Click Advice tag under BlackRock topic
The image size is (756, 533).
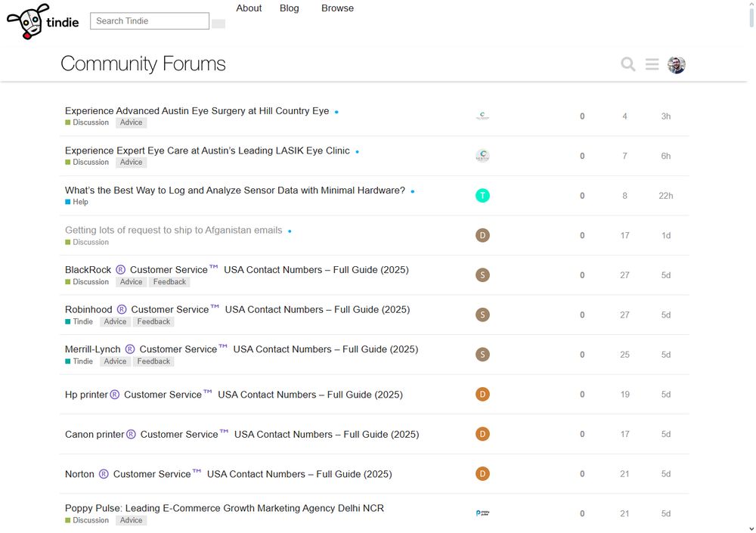point(131,282)
